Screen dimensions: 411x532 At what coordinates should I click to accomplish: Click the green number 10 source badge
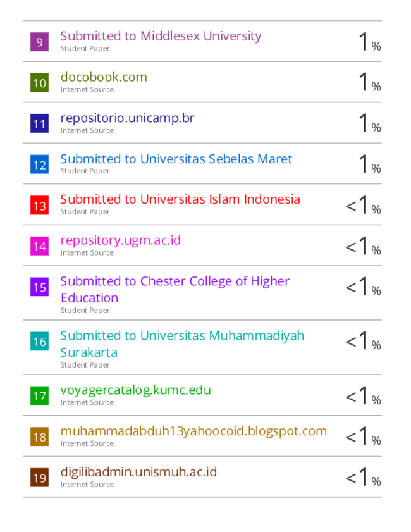[x=39, y=83]
